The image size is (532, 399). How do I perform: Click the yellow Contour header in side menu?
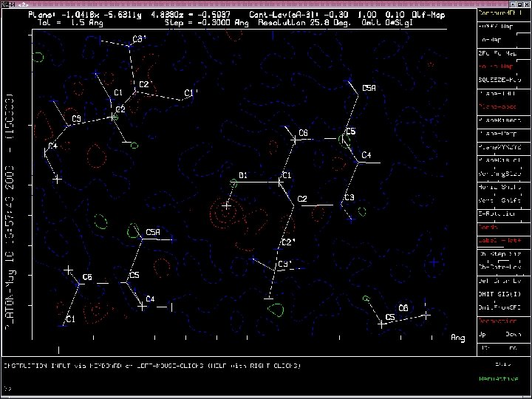point(499,13)
